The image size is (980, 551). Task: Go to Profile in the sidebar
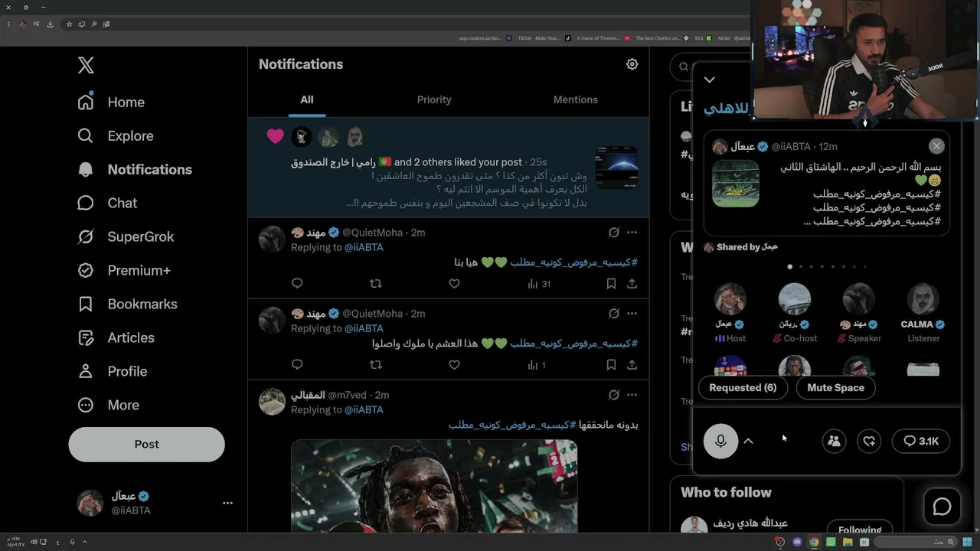click(112, 371)
